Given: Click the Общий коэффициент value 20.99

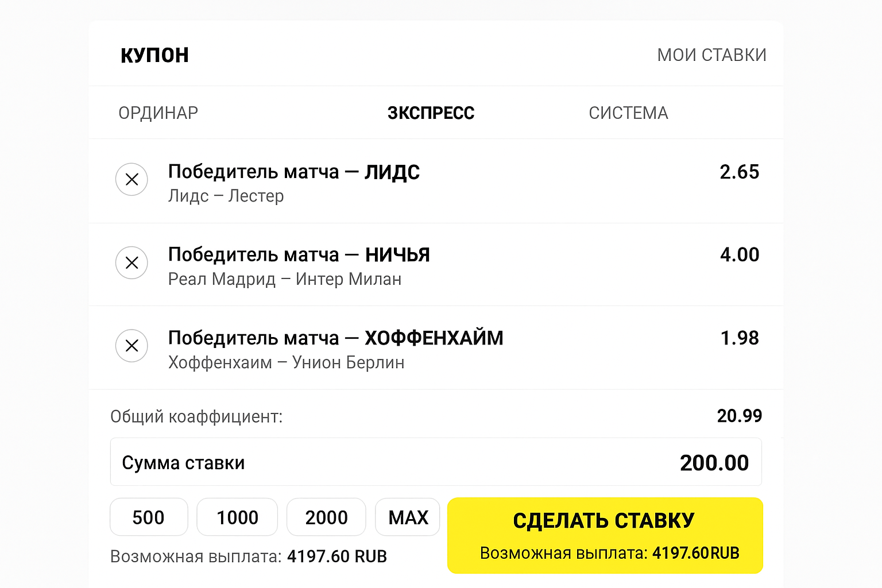Looking at the screenshot, I should [x=740, y=415].
